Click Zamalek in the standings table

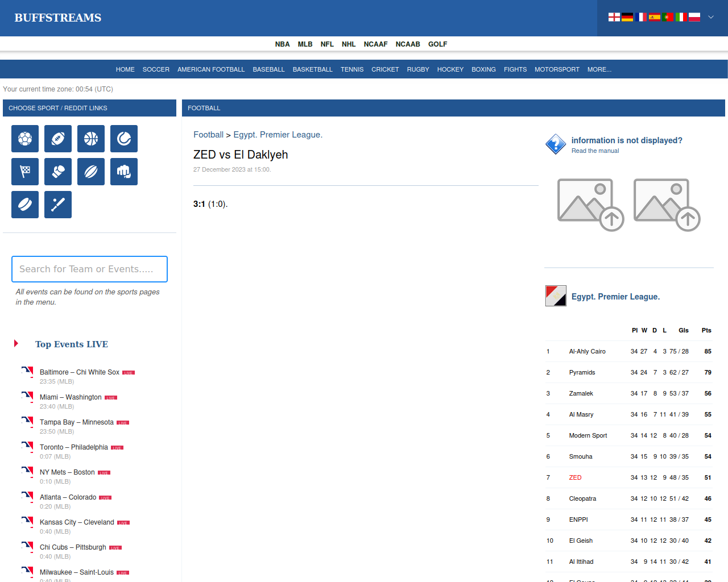581,393
